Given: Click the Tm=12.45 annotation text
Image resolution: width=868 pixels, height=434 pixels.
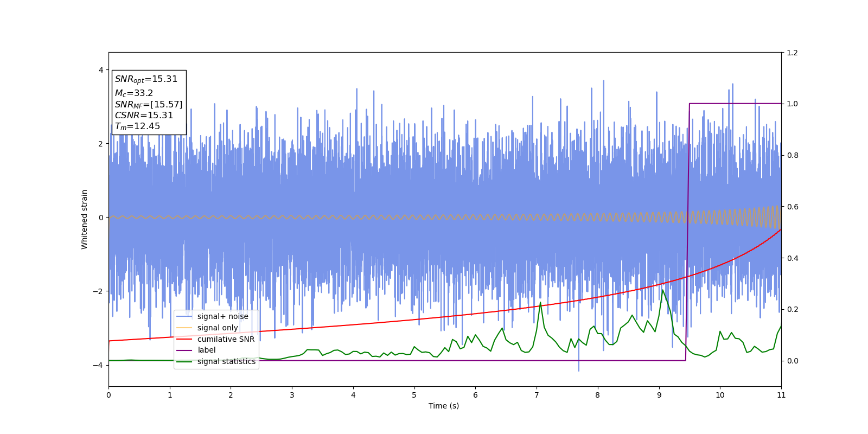Looking at the screenshot, I should pos(137,126).
